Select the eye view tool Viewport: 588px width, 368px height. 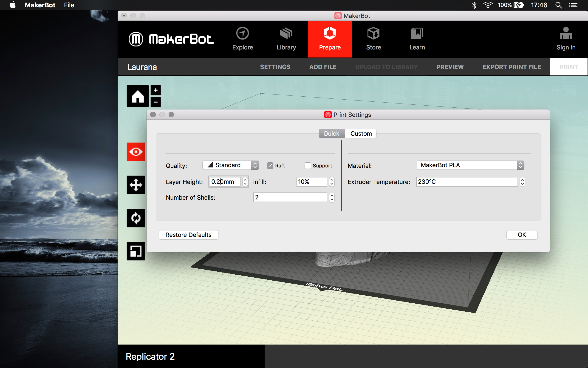[x=136, y=152]
